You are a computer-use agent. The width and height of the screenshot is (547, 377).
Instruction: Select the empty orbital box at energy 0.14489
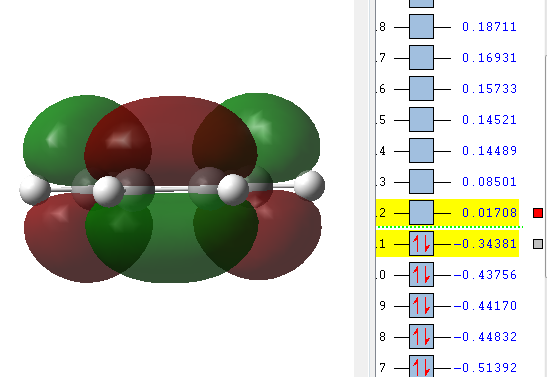click(x=421, y=151)
